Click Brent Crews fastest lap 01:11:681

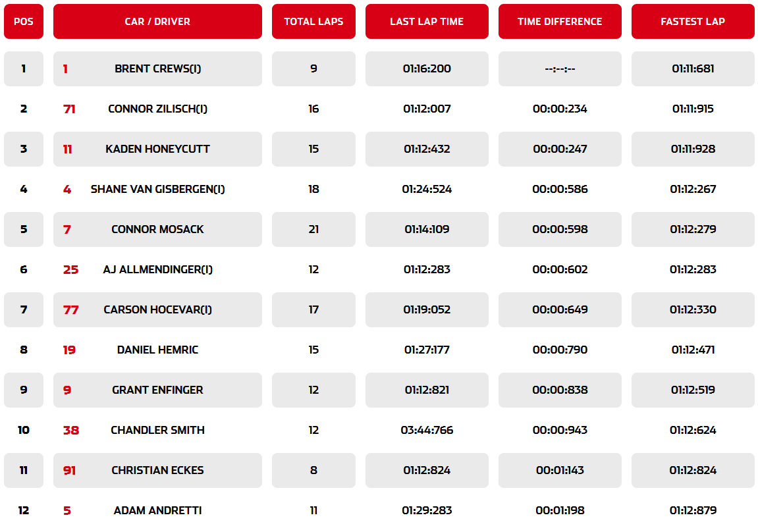coord(693,68)
